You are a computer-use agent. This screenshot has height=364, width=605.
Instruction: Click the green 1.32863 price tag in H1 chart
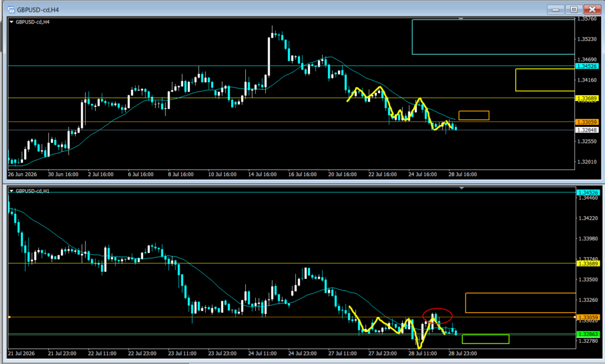[x=588, y=334]
